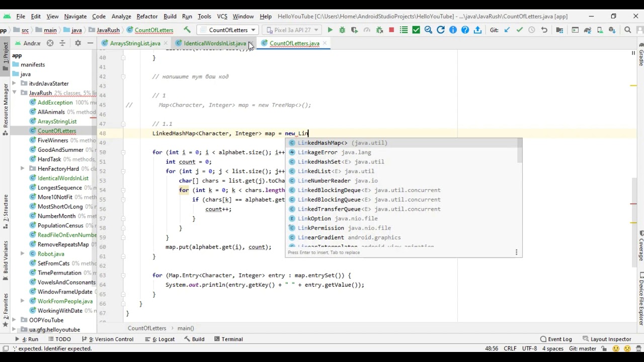Expand the Robot.java node
Viewport: 644px width, 362px height.
coord(23,254)
